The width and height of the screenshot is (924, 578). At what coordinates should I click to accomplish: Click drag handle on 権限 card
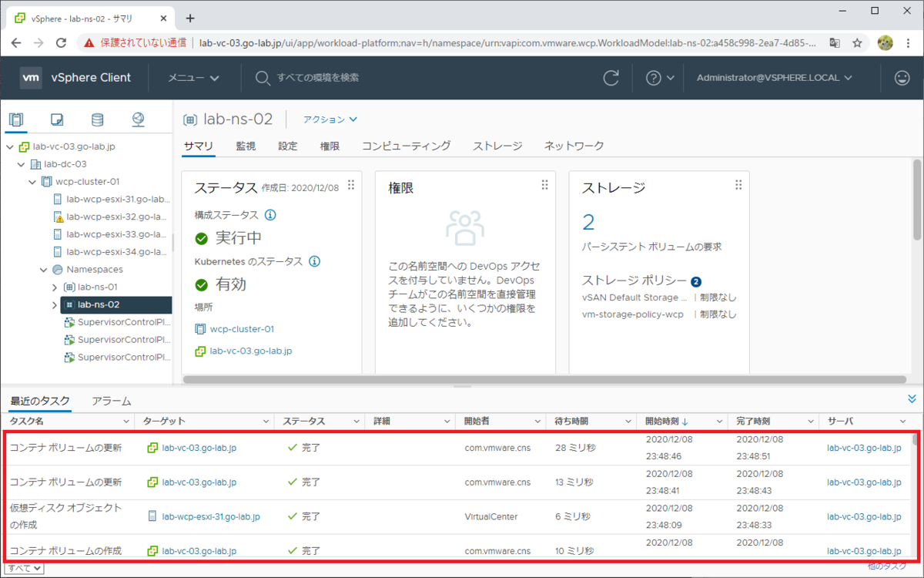(x=544, y=185)
